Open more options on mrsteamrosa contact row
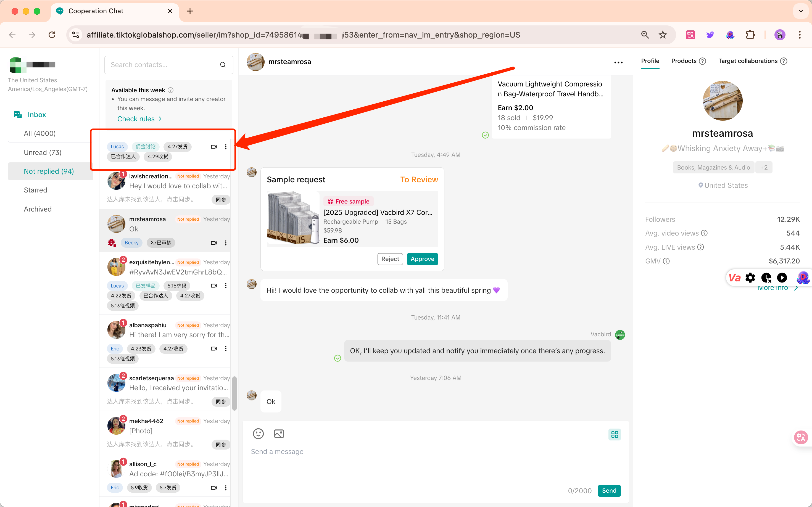 click(x=226, y=243)
